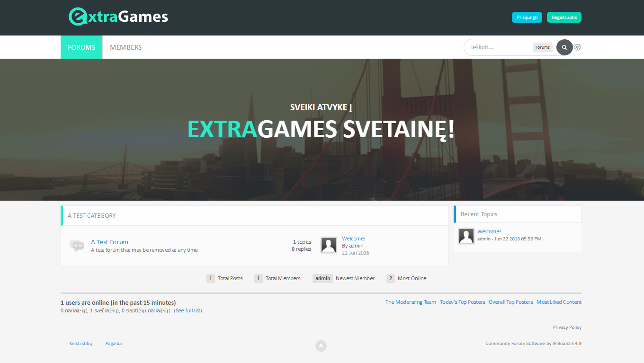Open the Forums search scope selector
The image size is (644, 363).
click(543, 47)
